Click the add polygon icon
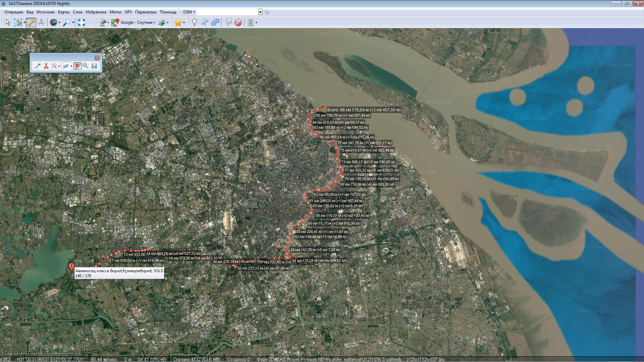 click(215, 22)
